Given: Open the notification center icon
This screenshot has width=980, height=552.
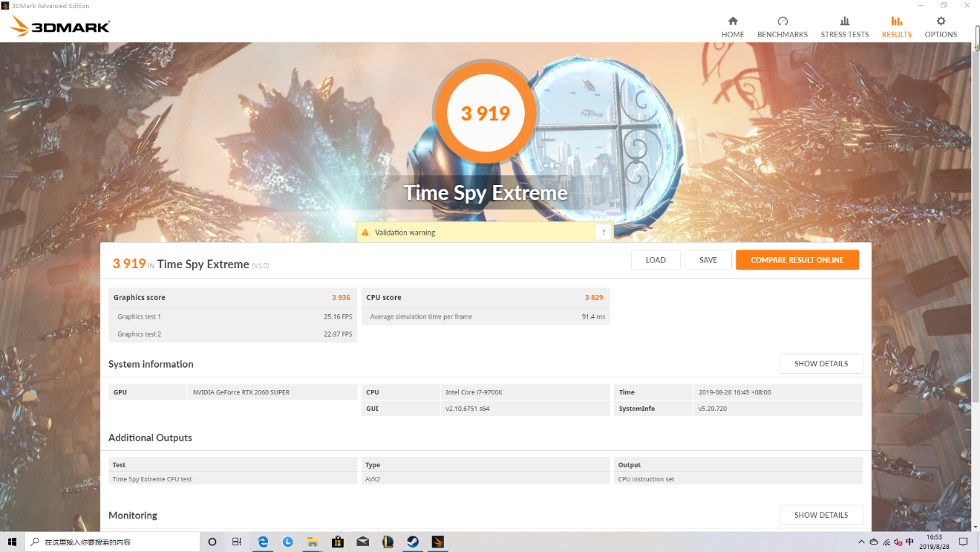Looking at the screenshot, I should 964,542.
